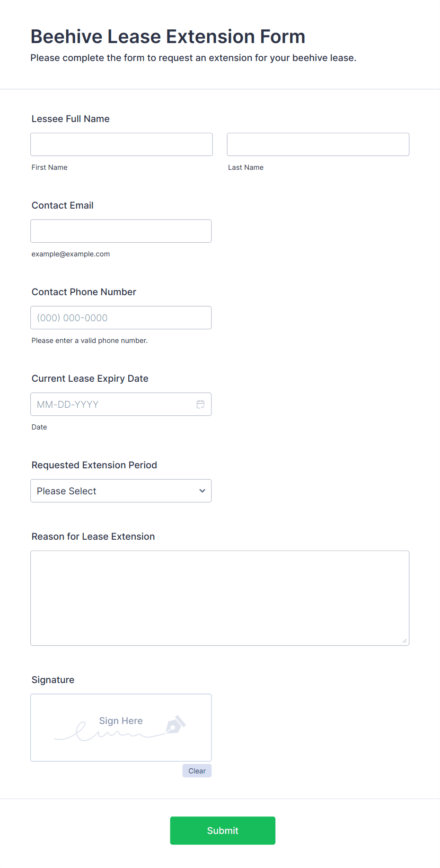Click the phone number field
Viewport: 440px width, 868px height.
[121, 317]
